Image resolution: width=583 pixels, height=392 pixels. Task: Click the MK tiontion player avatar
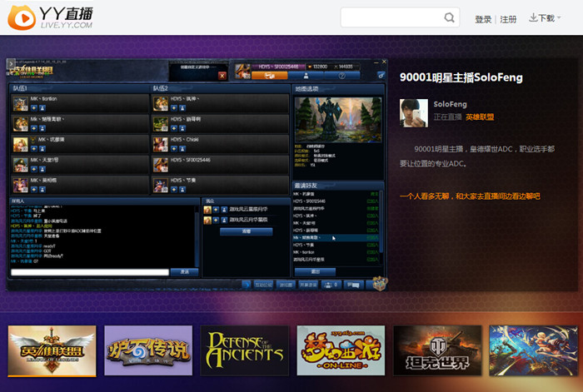[x=21, y=104]
